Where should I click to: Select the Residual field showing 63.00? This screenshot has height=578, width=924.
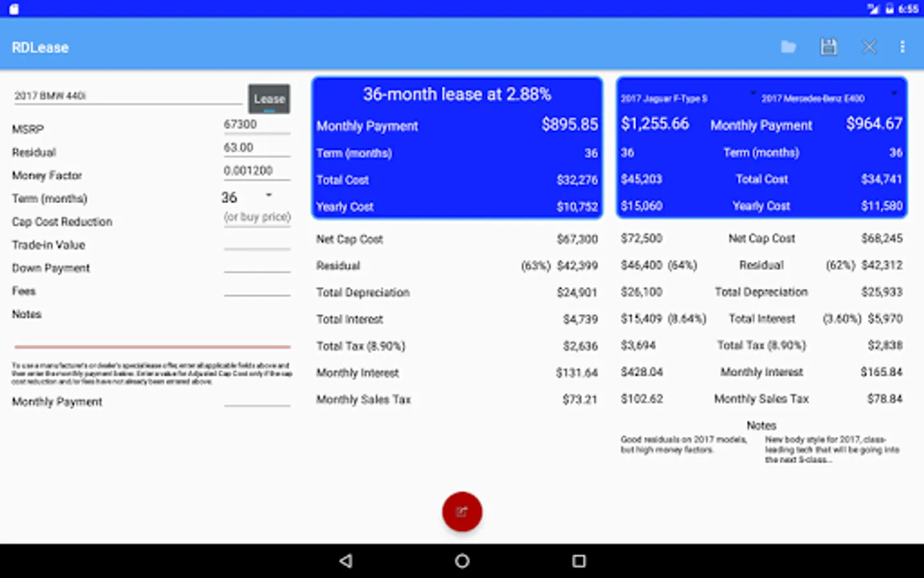click(257, 148)
